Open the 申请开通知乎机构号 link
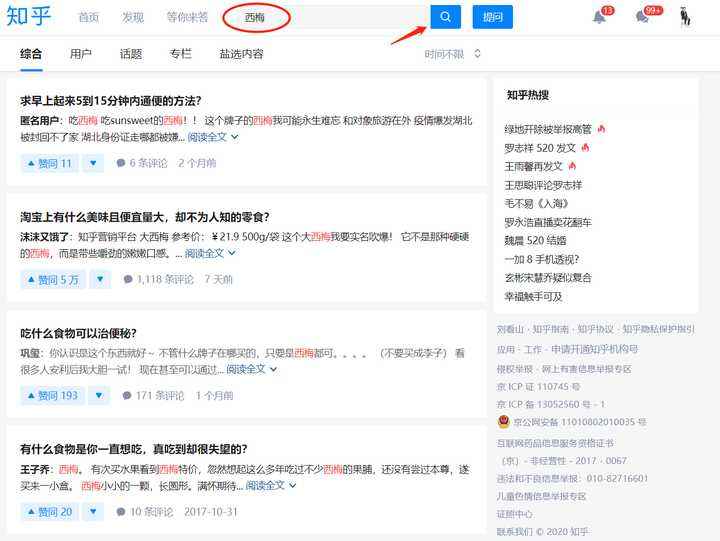The width and height of the screenshot is (720, 541). tap(595, 349)
